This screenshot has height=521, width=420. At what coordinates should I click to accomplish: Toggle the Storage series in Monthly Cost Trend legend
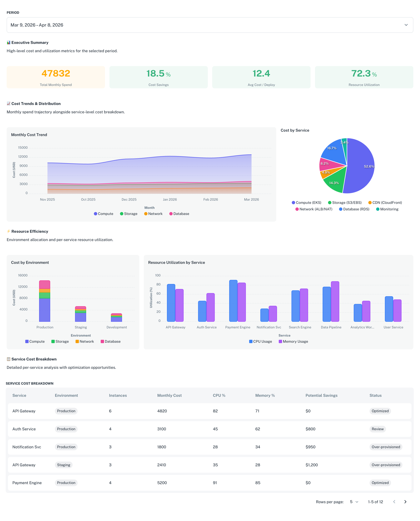click(121, 214)
